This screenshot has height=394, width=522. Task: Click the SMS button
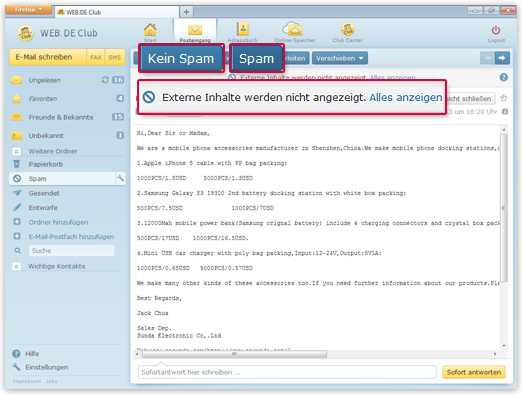click(115, 57)
